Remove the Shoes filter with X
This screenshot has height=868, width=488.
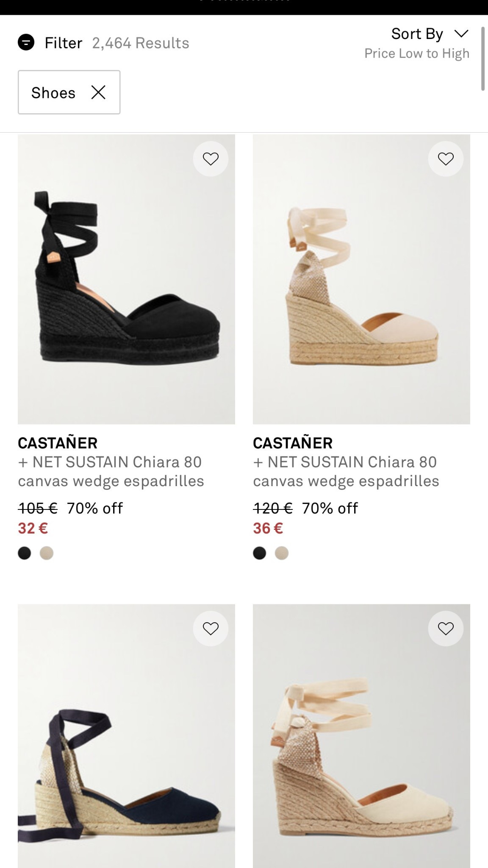pos(98,92)
